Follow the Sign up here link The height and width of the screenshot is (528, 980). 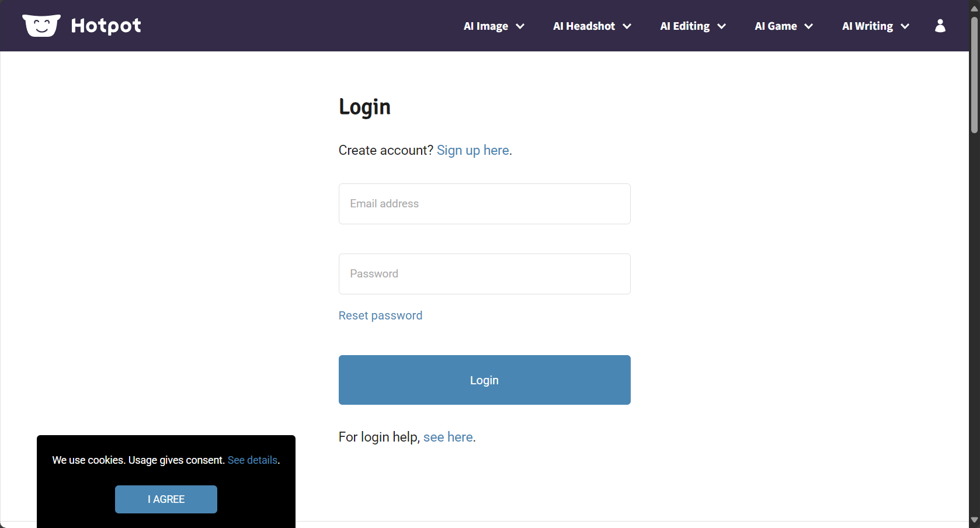pyautogui.click(x=473, y=150)
